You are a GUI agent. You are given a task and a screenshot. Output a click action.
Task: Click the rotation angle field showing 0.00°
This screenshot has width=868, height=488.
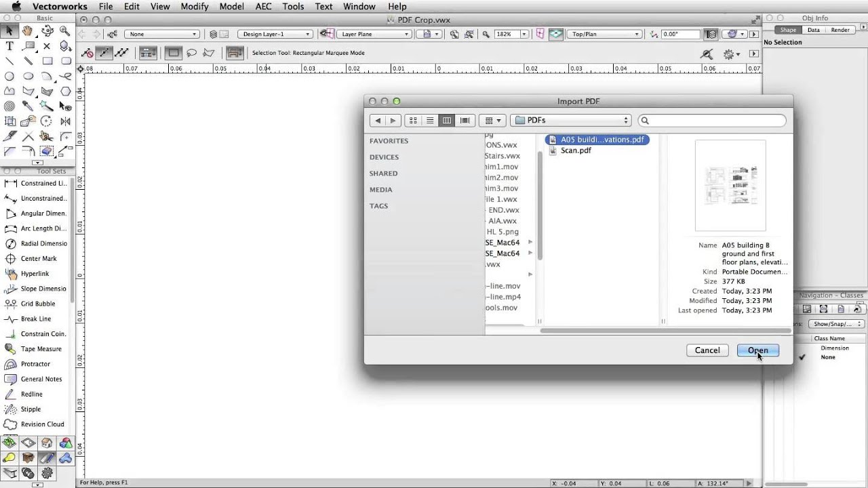coord(679,34)
